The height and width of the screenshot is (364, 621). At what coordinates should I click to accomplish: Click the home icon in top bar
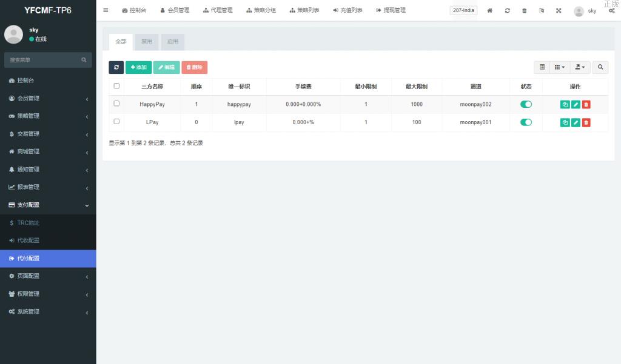click(489, 11)
